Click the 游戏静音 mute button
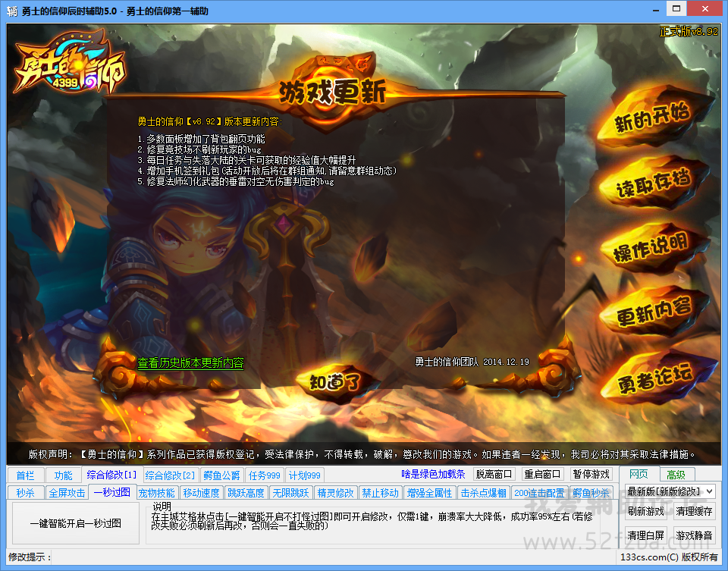Image resolution: width=728 pixels, height=571 pixels. pyautogui.click(x=694, y=535)
